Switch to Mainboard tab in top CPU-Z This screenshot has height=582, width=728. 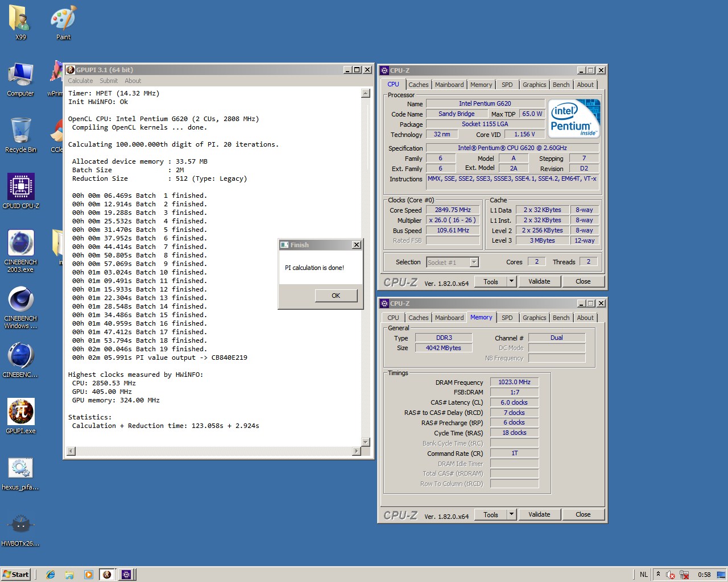click(x=449, y=85)
